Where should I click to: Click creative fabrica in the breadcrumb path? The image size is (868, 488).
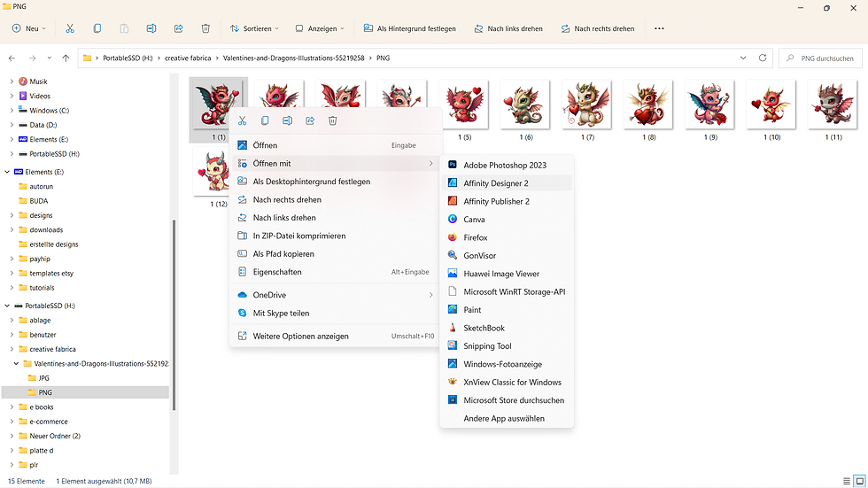click(188, 58)
